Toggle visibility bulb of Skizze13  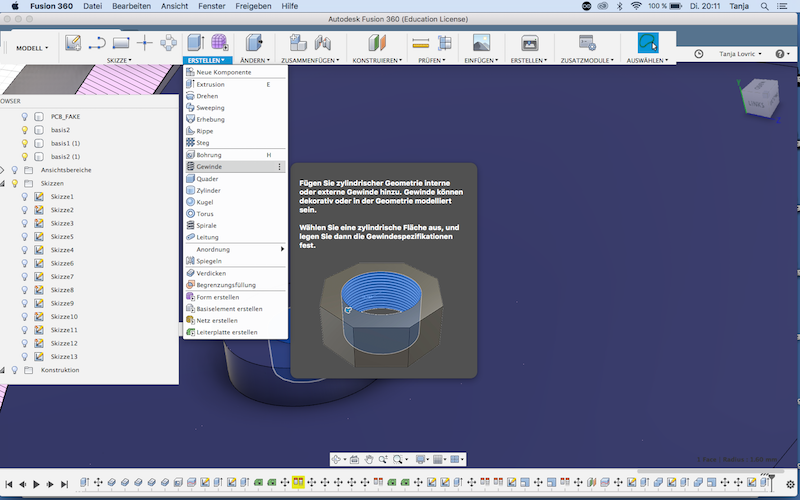click(24, 356)
